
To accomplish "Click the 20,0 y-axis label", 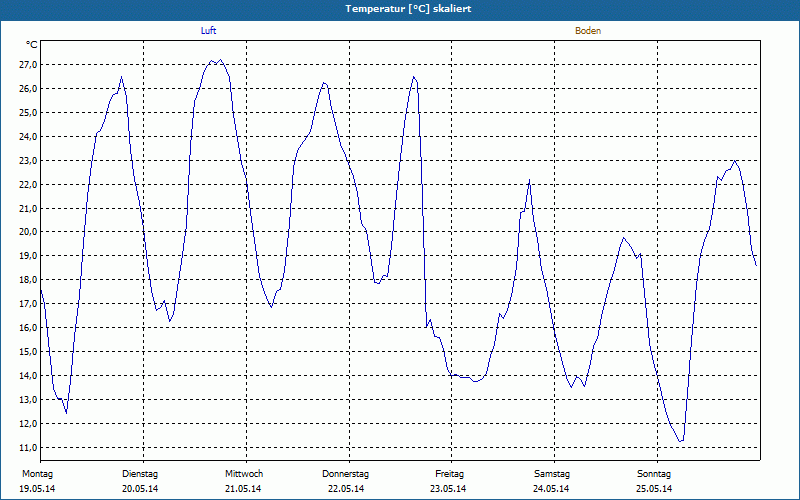I will tap(28, 232).
